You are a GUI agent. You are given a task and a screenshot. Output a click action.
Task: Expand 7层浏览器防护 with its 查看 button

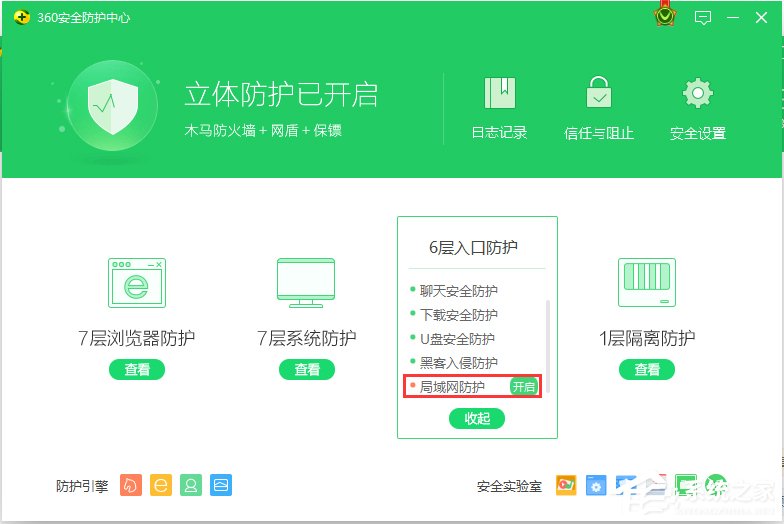click(x=137, y=370)
